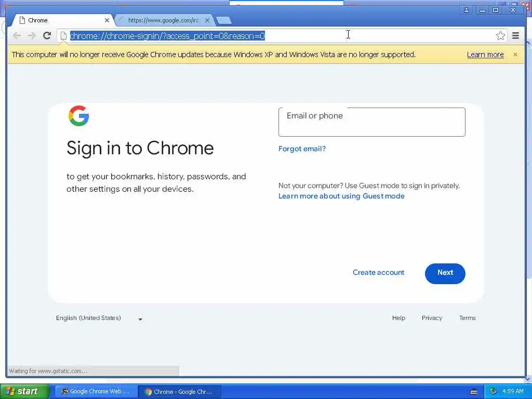Switch to Google Chrome Web taskbar item

pos(96,392)
